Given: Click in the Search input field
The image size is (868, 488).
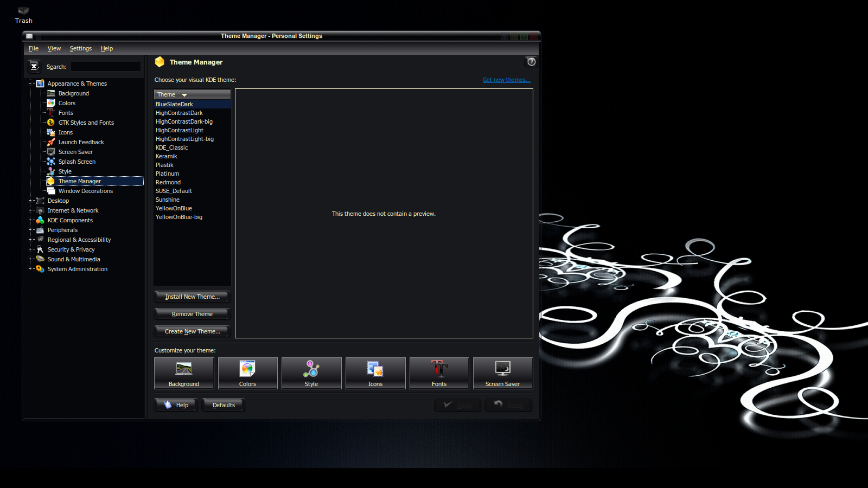Looking at the screenshot, I should (x=106, y=67).
